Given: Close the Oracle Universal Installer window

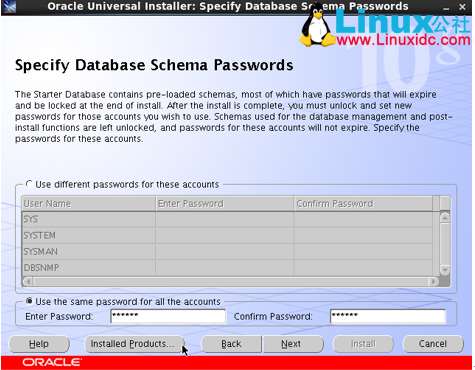Looking at the screenshot, I should (x=463, y=7).
